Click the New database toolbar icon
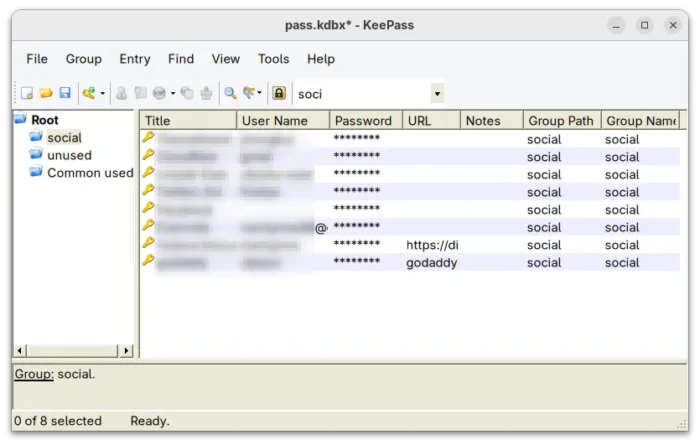Screen dimensions: 700x445 pos(27,93)
